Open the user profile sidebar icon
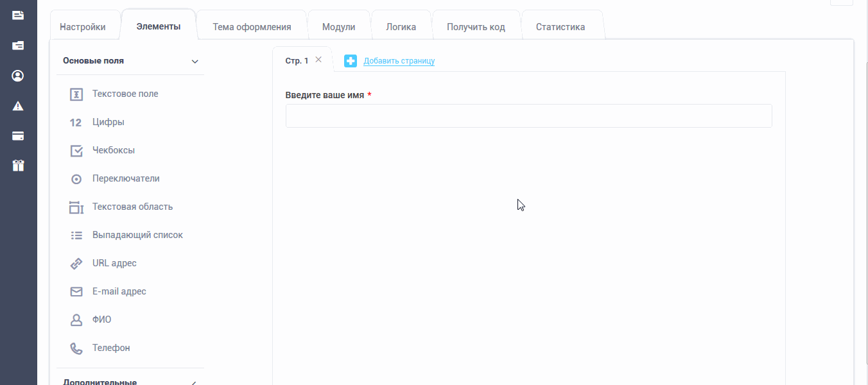Viewport: 868px width, 385px height. pos(18,76)
